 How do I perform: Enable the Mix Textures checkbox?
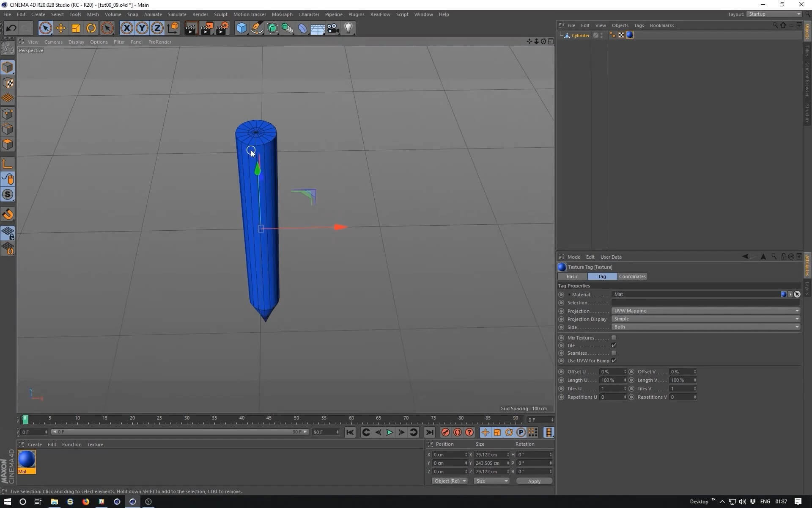click(x=614, y=338)
